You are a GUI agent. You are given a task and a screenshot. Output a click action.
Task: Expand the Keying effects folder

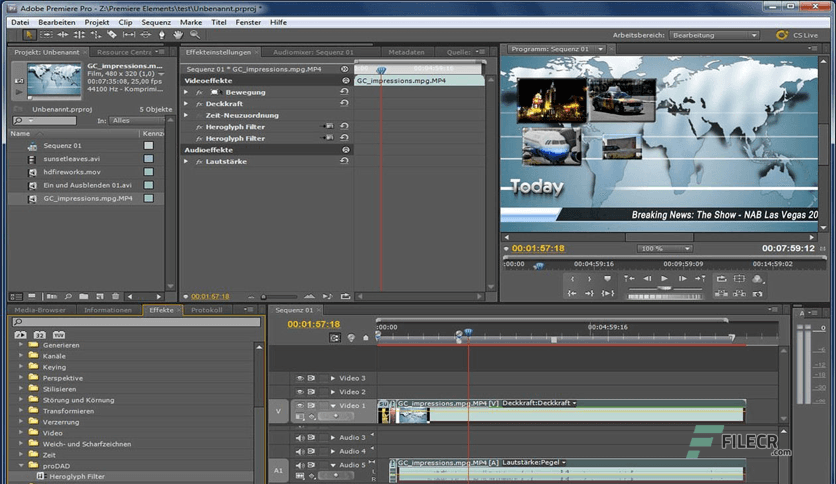tap(20, 367)
